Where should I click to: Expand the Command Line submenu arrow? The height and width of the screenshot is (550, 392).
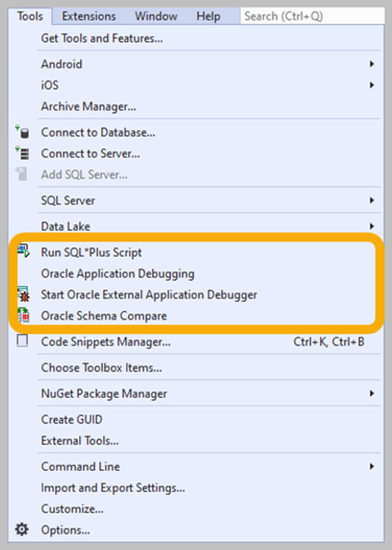pyautogui.click(x=372, y=466)
